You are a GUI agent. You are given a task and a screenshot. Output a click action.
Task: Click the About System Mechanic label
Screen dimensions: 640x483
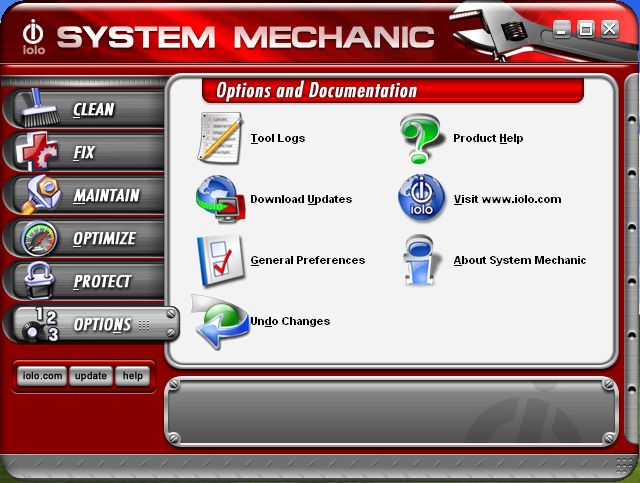(x=519, y=260)
